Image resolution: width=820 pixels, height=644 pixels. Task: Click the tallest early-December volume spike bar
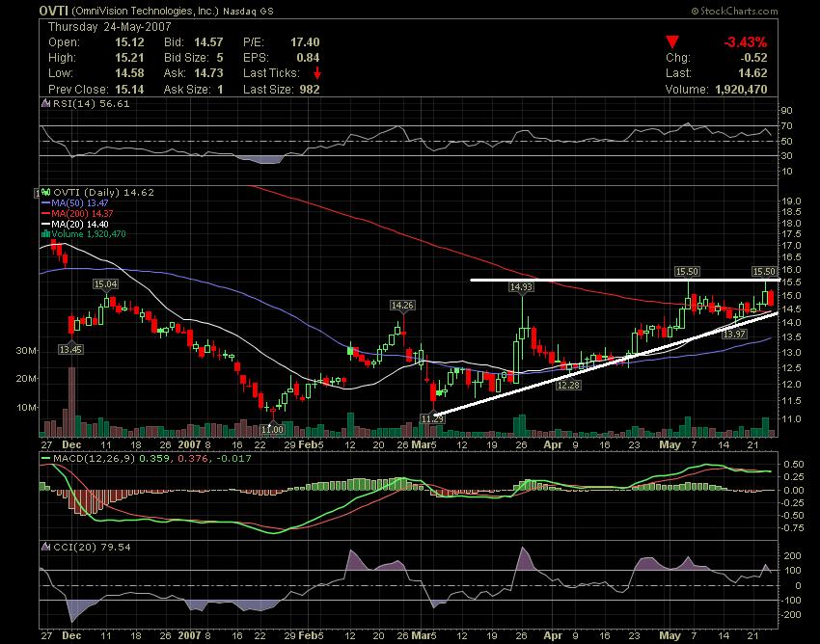click(x=71, y=401)
